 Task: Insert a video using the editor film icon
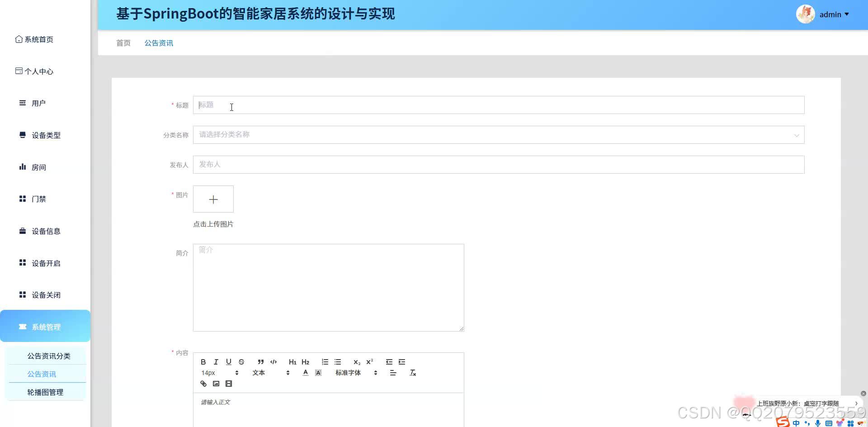[228, 384]
